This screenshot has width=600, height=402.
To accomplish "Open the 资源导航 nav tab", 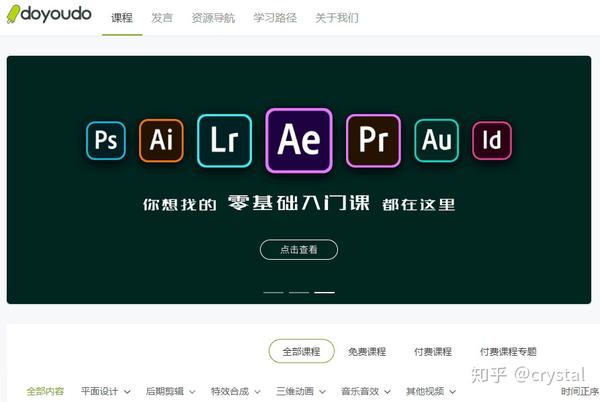I will click(213, 18).
